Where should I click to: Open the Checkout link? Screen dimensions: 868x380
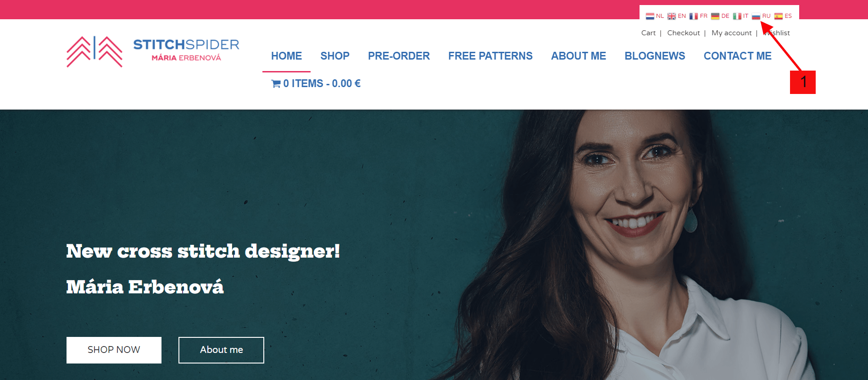[x=684, y=33]
